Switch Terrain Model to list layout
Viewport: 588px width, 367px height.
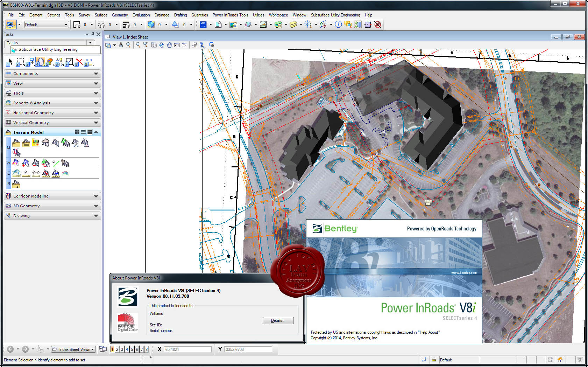[83, 132]
